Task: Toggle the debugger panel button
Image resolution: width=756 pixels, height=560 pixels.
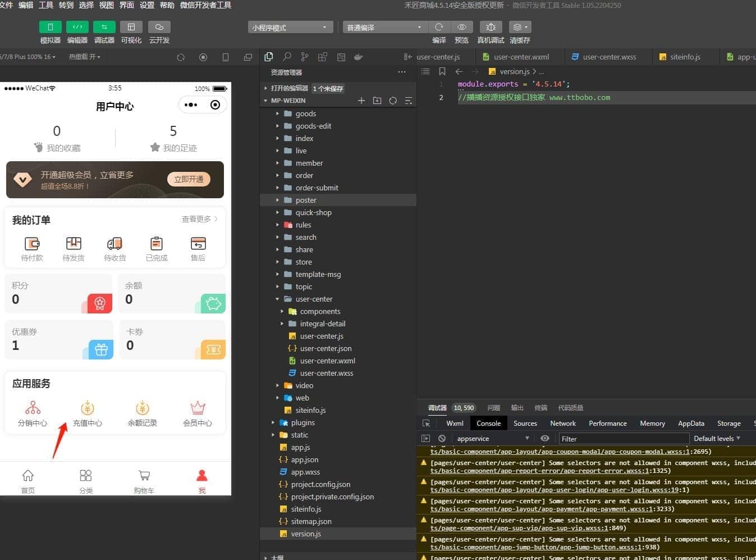Action: (104, 27)
